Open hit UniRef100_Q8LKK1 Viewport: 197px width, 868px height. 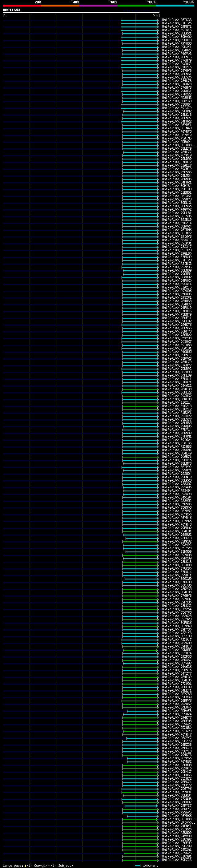point(177,33)
